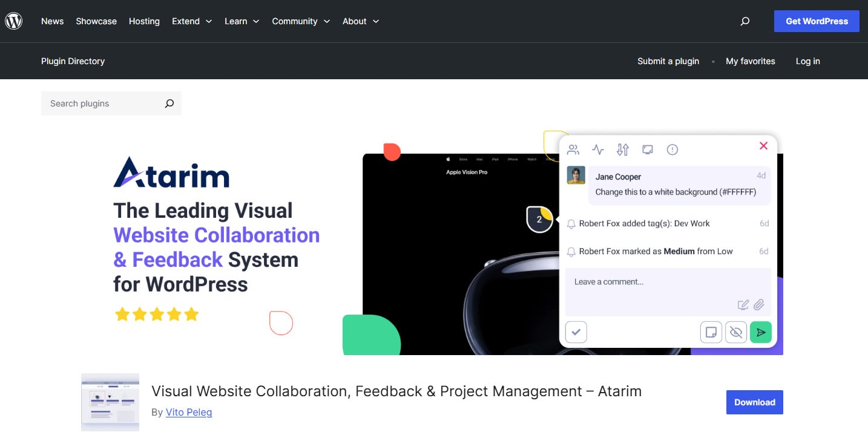Open site search magnifier in header

tap(745, 21)
